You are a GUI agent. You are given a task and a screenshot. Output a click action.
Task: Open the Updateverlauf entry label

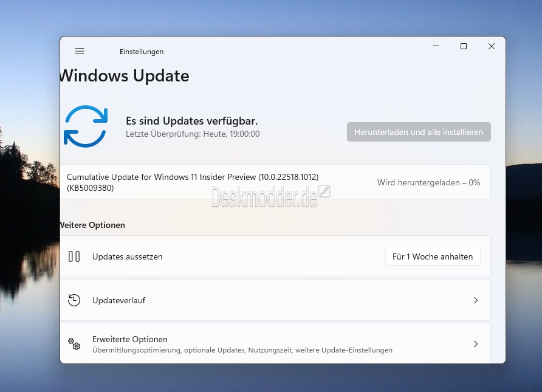click(118, 300)
